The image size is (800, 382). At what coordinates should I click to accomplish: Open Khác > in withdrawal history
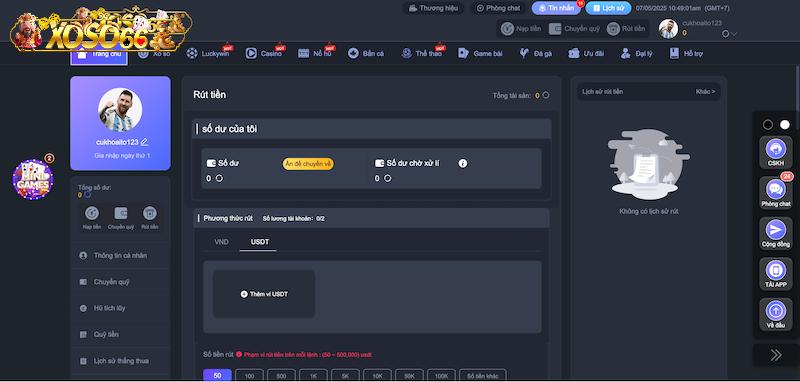(x=705, y=92)
